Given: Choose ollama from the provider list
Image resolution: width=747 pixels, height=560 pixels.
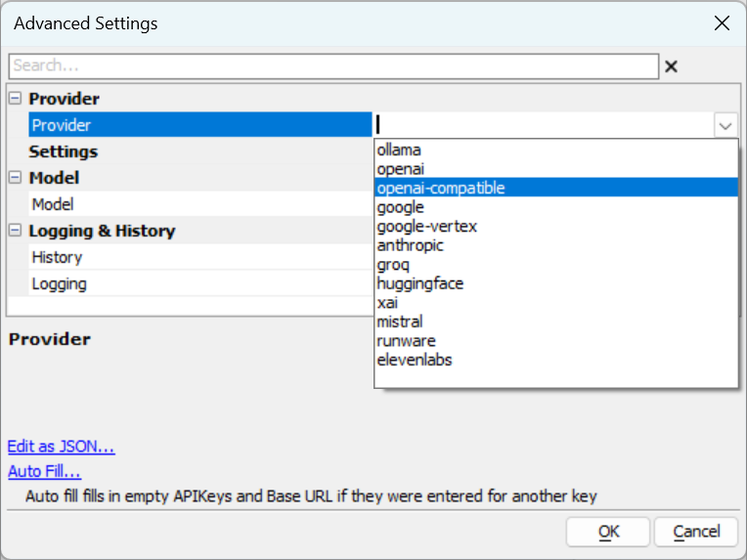Looking at the screenshot, I should tap(556, 150).
